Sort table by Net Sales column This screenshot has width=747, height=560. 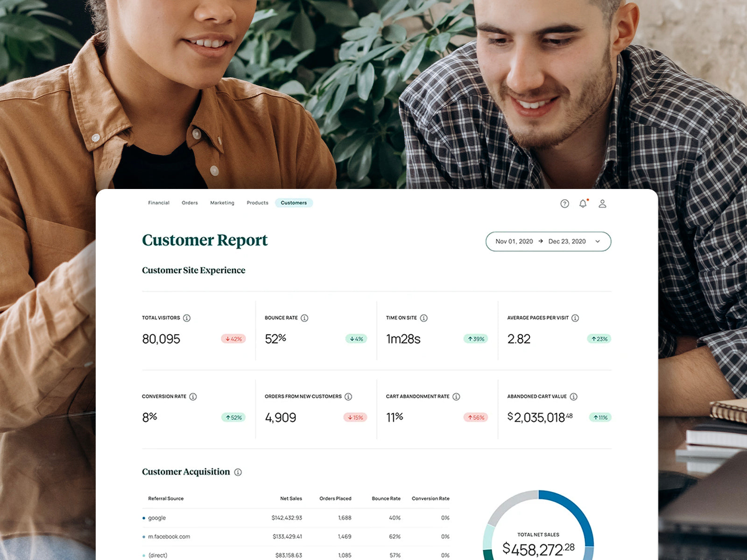click(291, 498)
